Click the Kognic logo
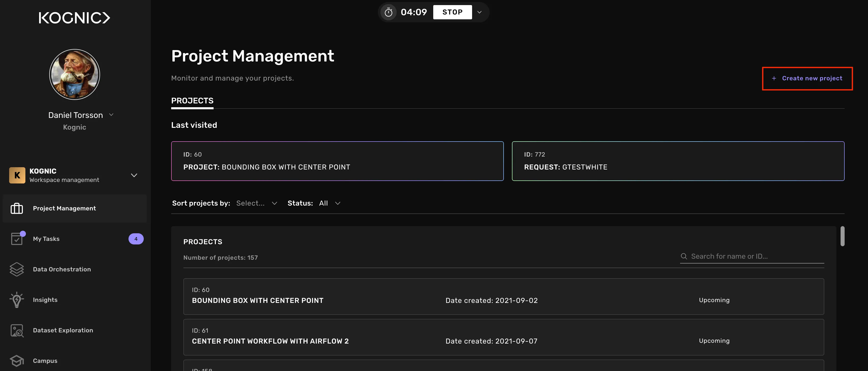868x371 pixels. pyautogui.click(x=74, y=18)
